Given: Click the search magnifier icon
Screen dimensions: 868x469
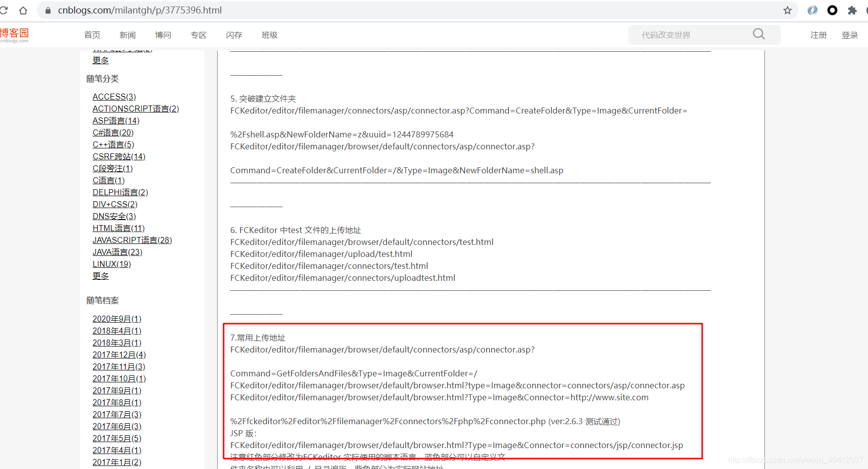Looking at the screenshot, I should 758,34.
